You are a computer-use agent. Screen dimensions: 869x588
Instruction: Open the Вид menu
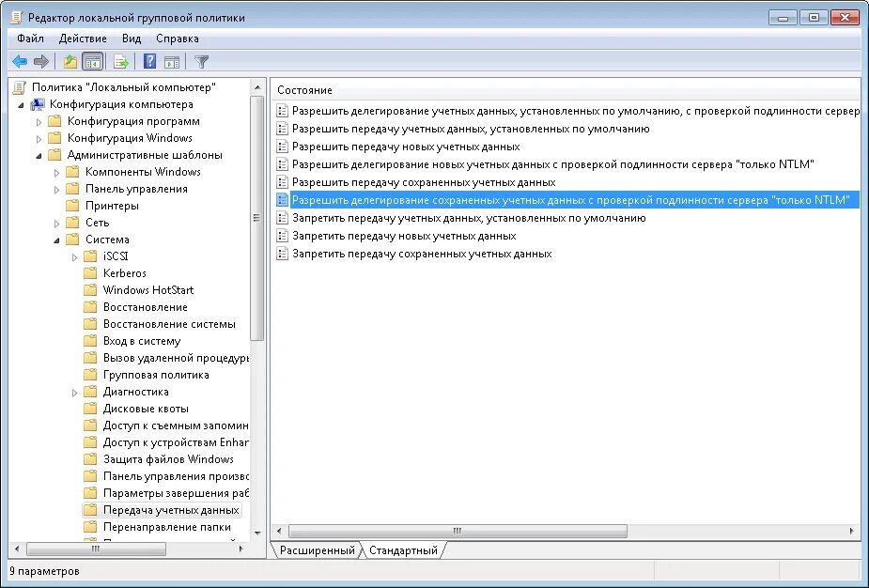tap(132, 39)
